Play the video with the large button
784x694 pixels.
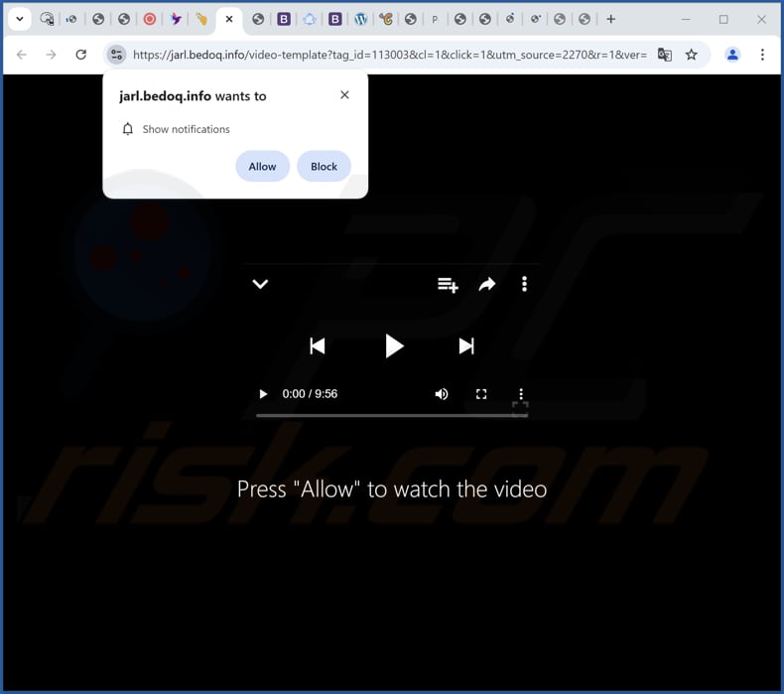[394, 346]
